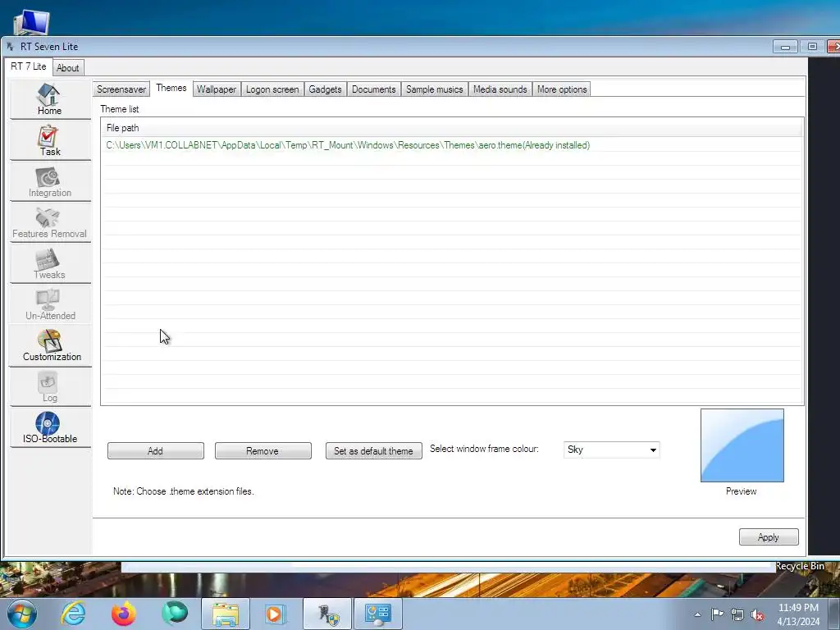The image size is (840, 630).
Task: Select the RT 7 Lite main tab
Action: coord(29,66)
